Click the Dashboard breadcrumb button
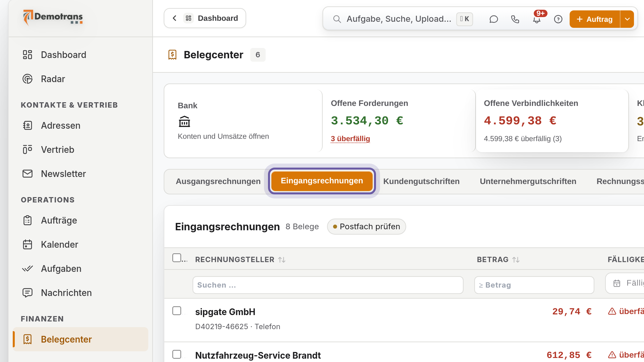Screen dimensions: 644x362 (x=205, y=18)
